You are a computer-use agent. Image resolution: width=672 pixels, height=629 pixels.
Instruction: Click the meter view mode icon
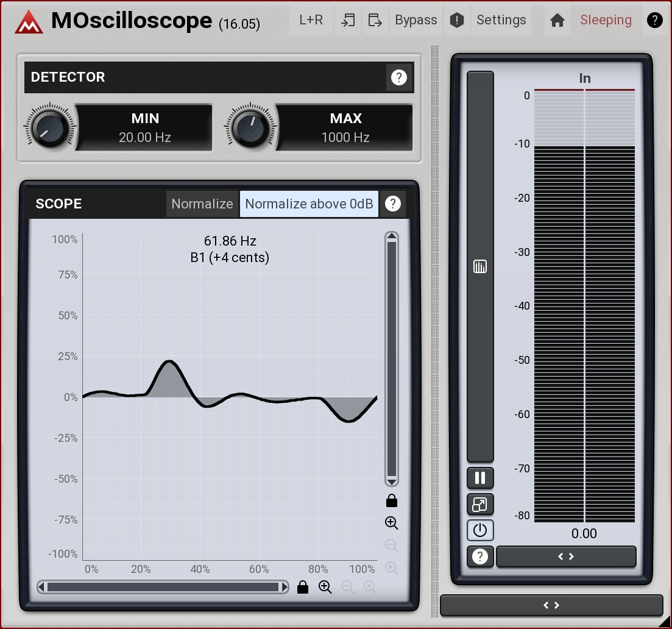[480, 266]
